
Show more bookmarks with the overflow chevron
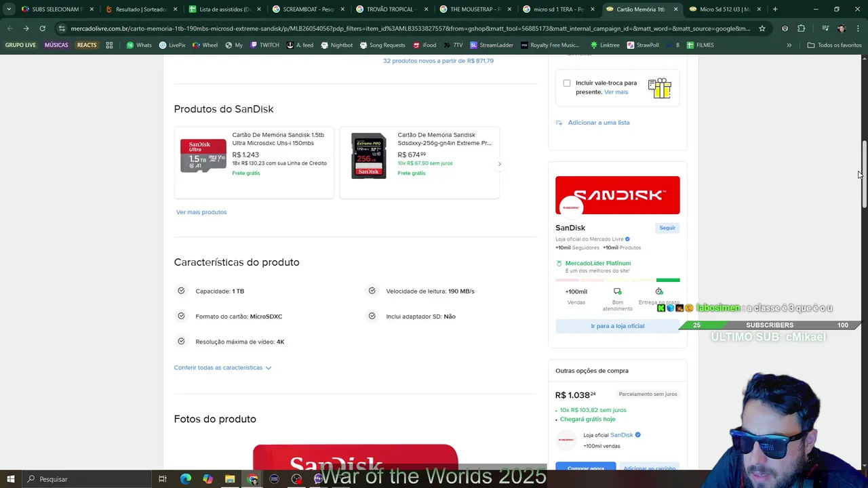click(x=789, y=45)
